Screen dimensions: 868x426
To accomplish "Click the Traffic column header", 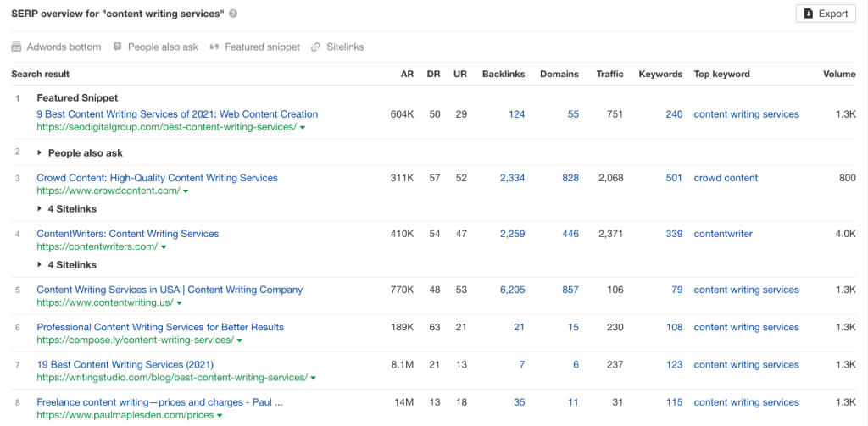I will [610, 75].
